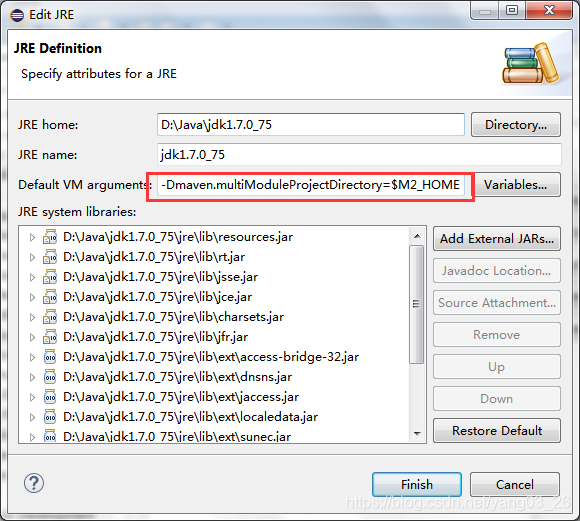580x521 pixels.
Task: Expand the access-bridge-32.jar library entry
Action: tap(32, 357)
